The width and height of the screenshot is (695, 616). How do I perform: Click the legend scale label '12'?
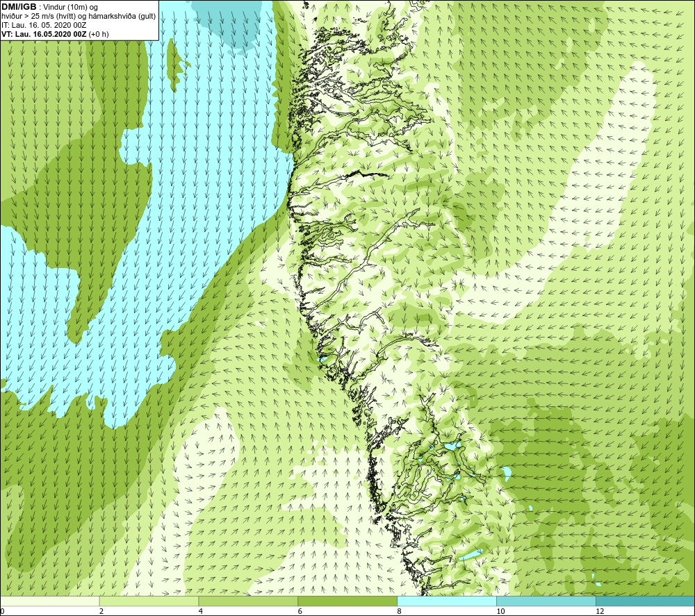coord(600,611)
